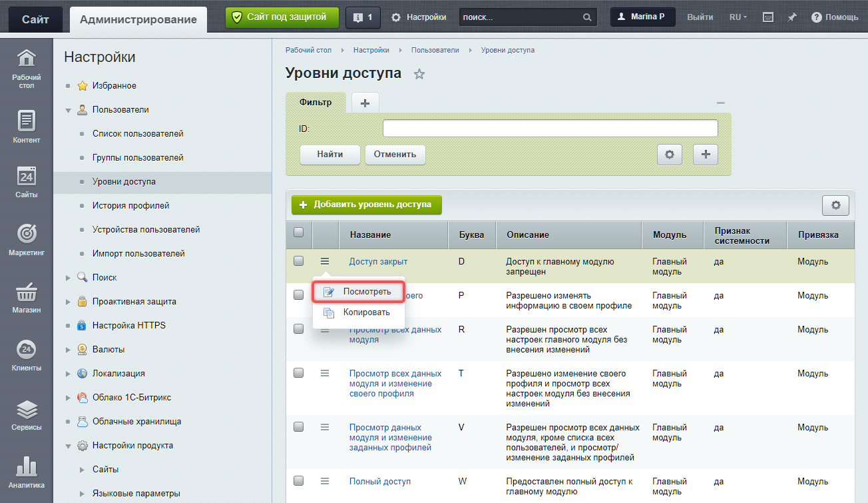Open the row actions menu for Полный доступ
868x503 pixels.
tap(325, 481)
